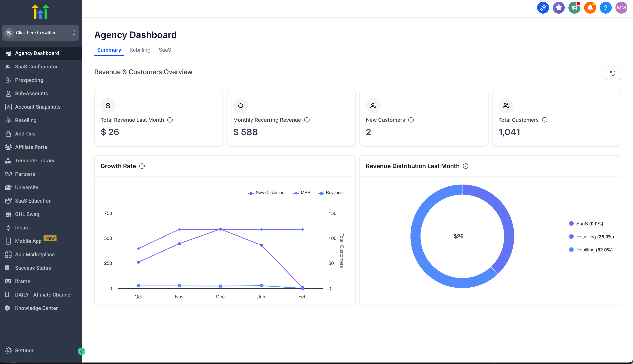Screen dimensions: 633x364
Task: Click the purple star icon in header
Action: pyautogui.click(x=558, y=8)
